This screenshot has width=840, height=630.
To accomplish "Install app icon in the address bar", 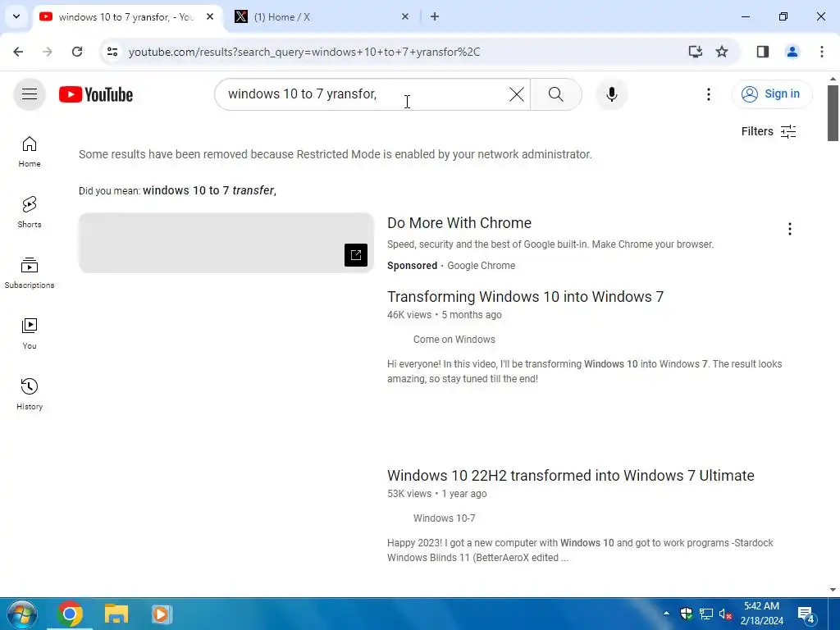I will tap(696, 52).
